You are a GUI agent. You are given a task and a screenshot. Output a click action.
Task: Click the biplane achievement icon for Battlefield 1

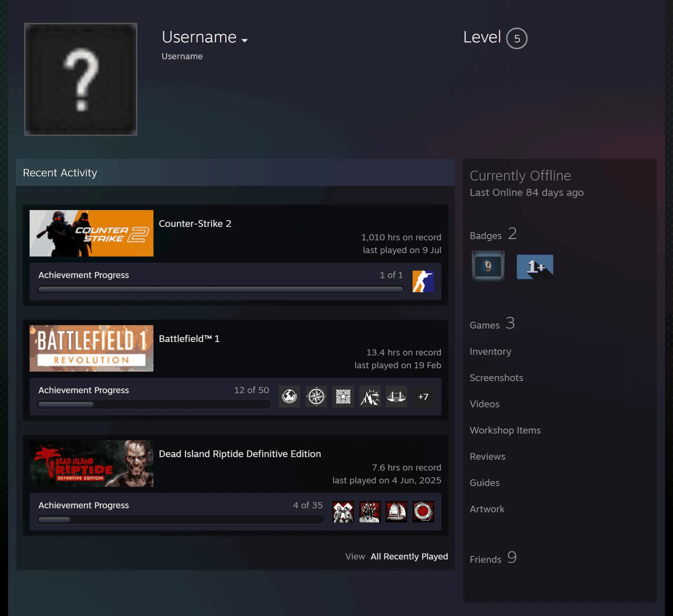[x=396, y=397]
